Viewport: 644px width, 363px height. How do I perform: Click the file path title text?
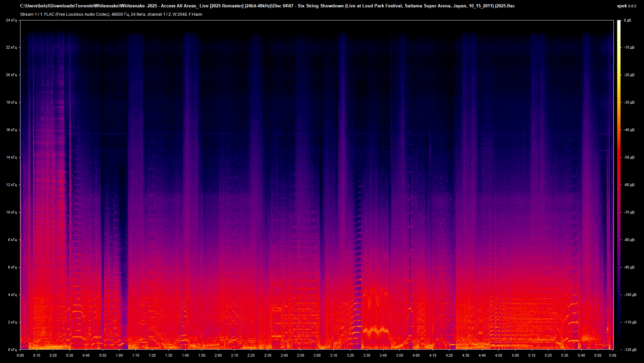pos(267,6)
